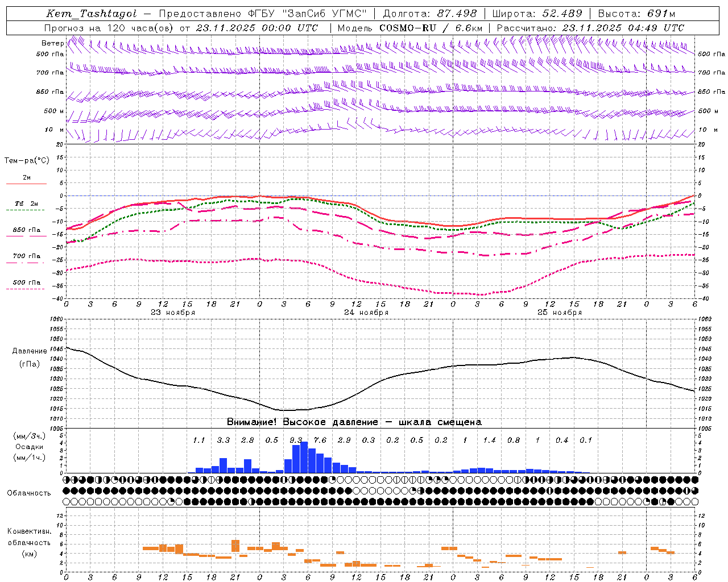Select the Осадки panel label
Image resolution: width=728 pixels, height=582 pixels.
[29, 447]
